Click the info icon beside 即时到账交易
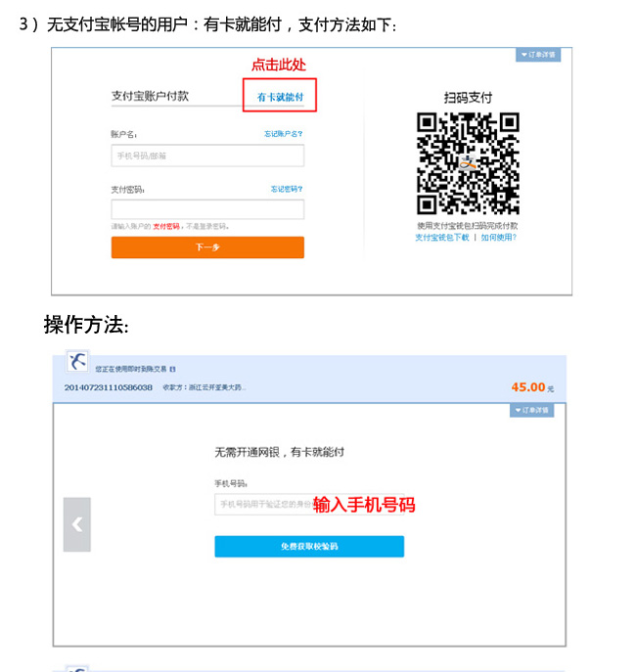 (x=172, y=369)
